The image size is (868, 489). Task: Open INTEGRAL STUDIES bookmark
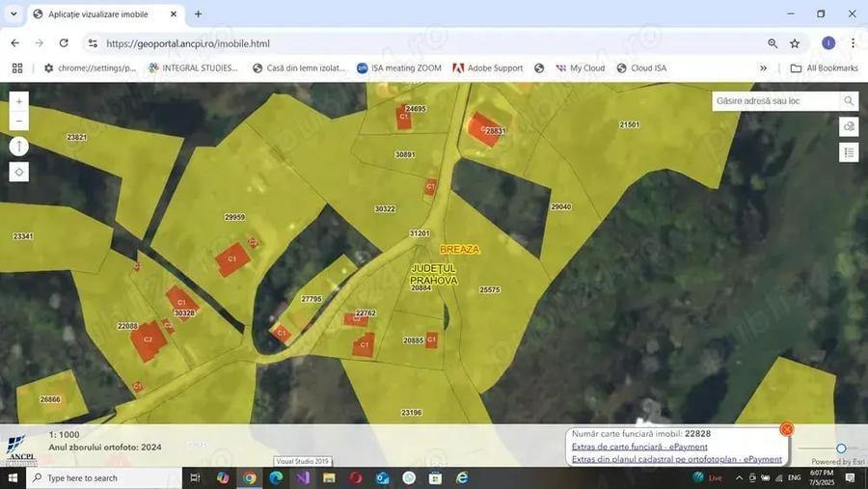193,68
